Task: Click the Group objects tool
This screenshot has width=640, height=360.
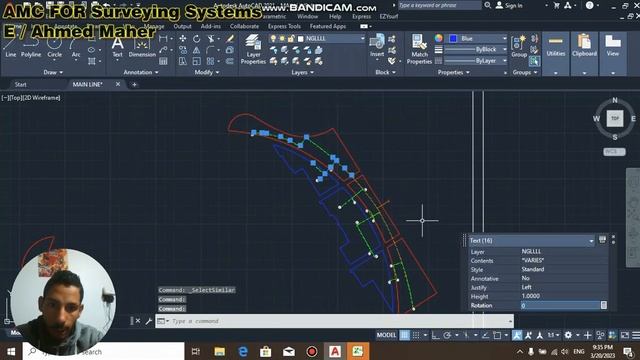Action: pos(519,46)
